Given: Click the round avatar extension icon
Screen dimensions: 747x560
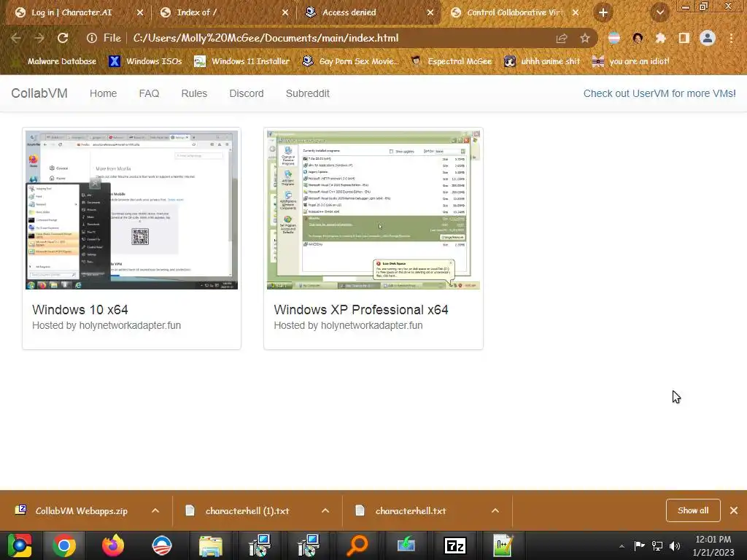Looking at the screenshot, I should (x=638, y=38).
